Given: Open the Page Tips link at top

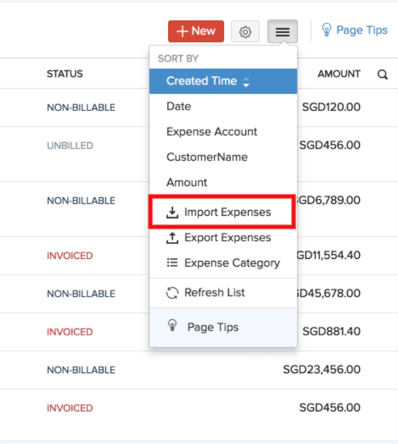Looking at the screenshot, I should [362, 30].
